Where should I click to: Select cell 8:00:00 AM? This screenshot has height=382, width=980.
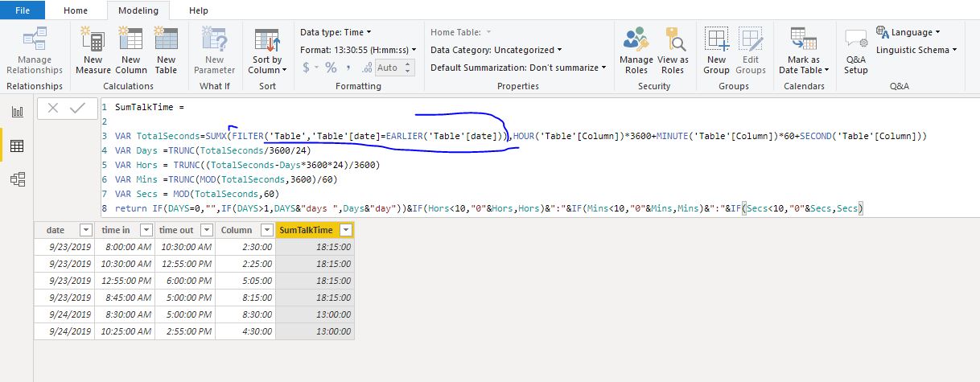coord(125,246)
